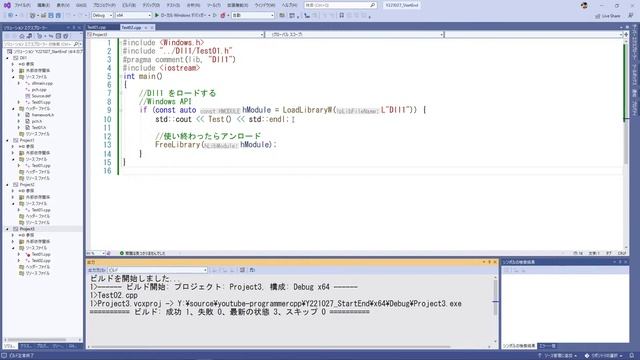
Task: Select dllmain.cpp in Dll1 source files
Action: point(42,83)
